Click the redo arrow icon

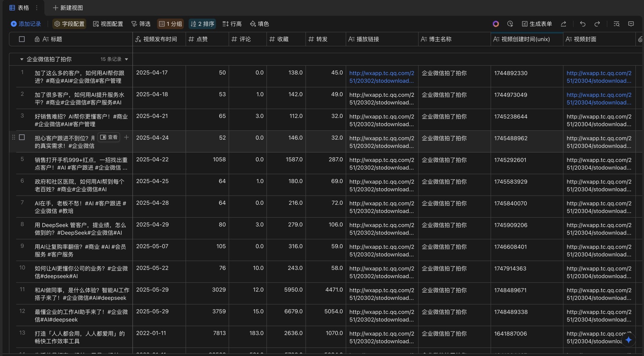[x=597, y=24]
